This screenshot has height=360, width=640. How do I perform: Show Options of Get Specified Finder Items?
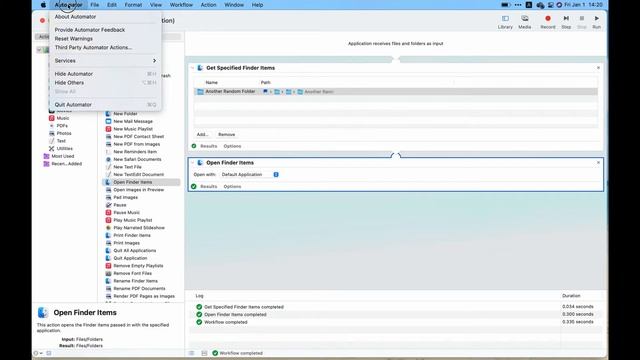coord(232,146)
